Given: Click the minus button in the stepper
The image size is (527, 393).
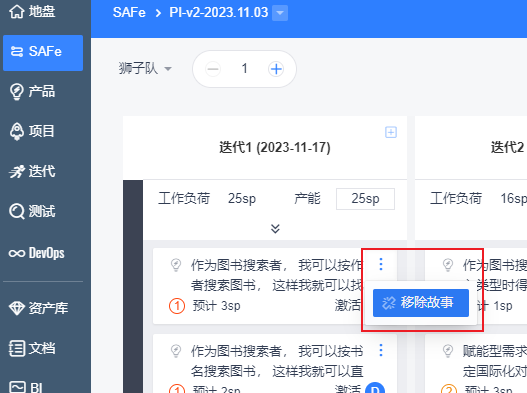Looking at the screenshot, I should [x=213, y=69].
